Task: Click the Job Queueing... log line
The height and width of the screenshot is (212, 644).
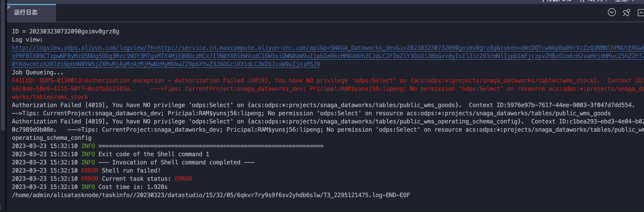Action: tap(38, 72)
